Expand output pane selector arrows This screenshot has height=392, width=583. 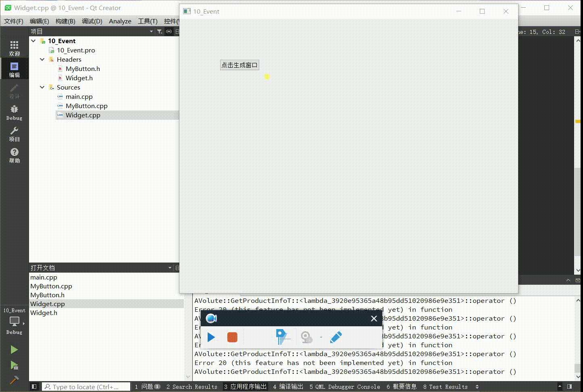[477, 387]
